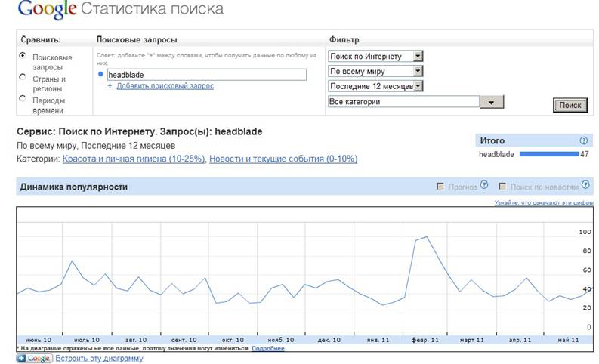Toggle the Прогноз checkbox
This screenshot has height=364, width=599.
coord(440,186)
